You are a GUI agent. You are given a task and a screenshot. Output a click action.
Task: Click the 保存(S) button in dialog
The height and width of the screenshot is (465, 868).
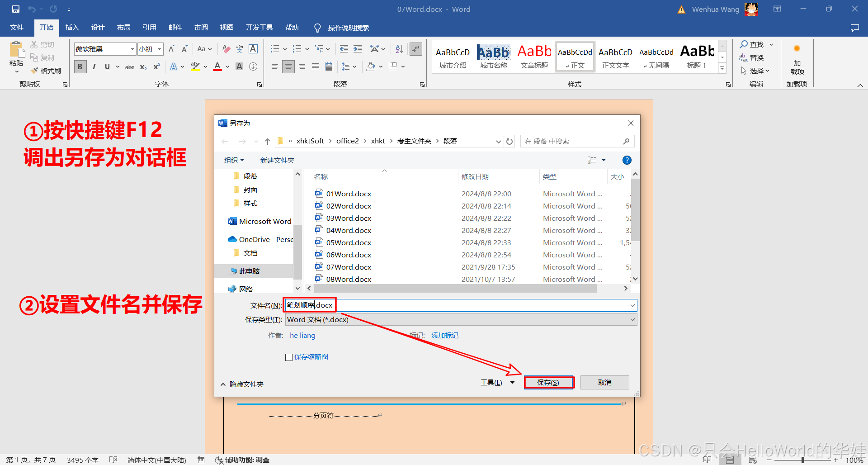[x=548, y=382]
